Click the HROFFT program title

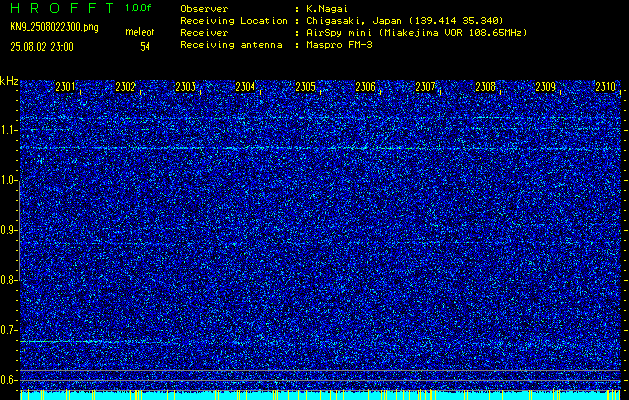62,8
